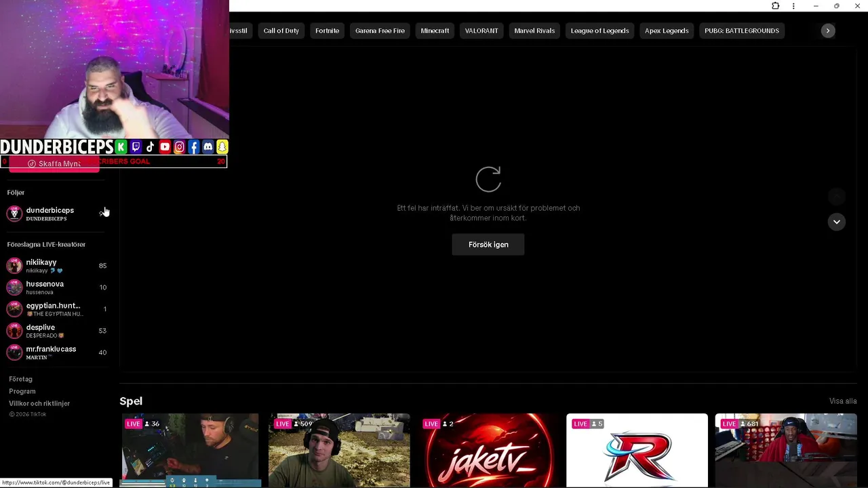Click the Snapchat icon in overlay
This screenshot has width=868, height=488.
[x=222, y=147]
